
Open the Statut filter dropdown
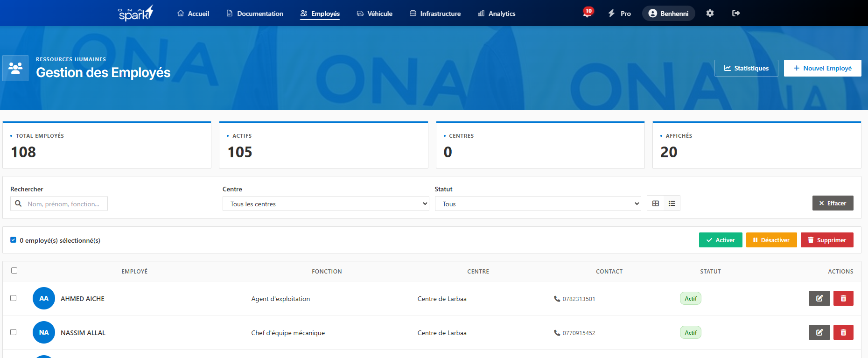pyautogui.click(x=538, y=204)
